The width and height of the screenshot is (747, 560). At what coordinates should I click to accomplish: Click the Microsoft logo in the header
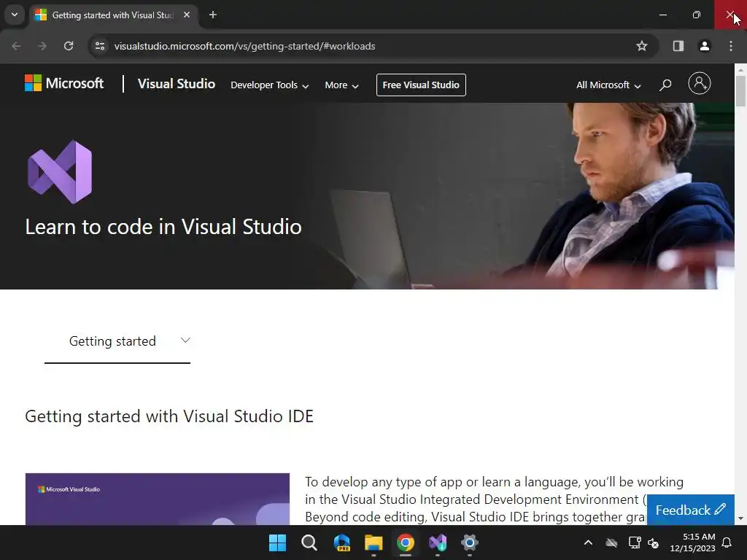pos(64,83)
